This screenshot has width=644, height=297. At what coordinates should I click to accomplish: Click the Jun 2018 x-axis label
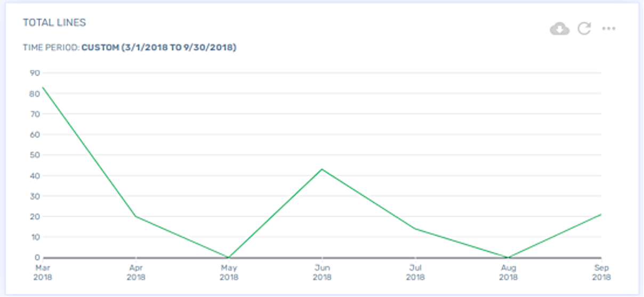point(321,273)
